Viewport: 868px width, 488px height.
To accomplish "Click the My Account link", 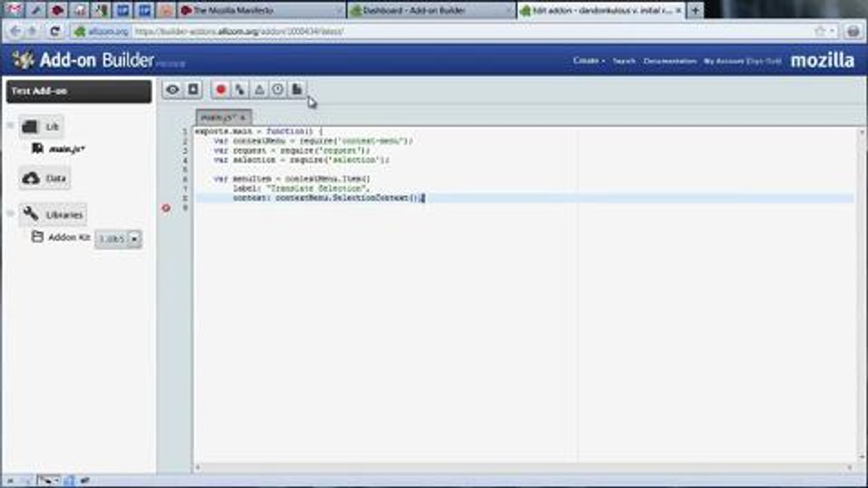I will click(724, 61).
